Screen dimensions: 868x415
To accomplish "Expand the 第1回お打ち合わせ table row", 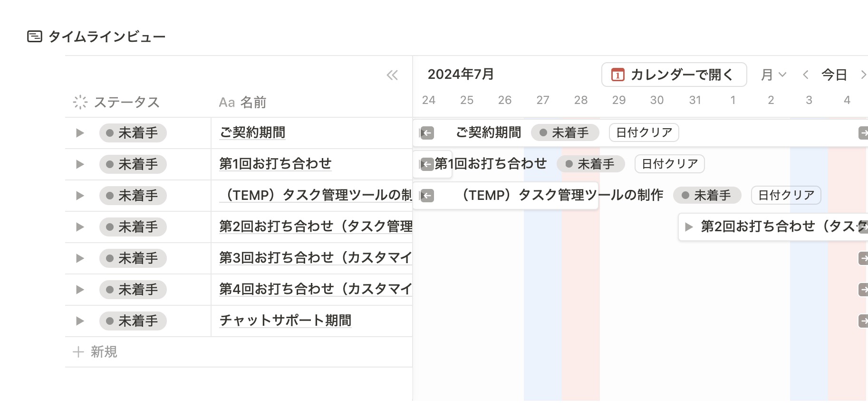I will click(80, 164).
